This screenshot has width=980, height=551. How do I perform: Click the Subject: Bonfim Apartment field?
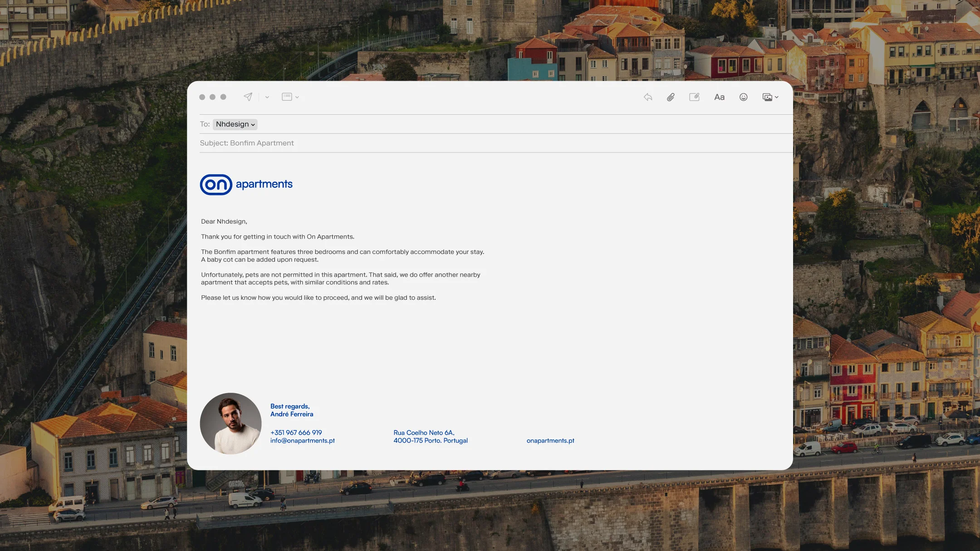click(261, 143)
